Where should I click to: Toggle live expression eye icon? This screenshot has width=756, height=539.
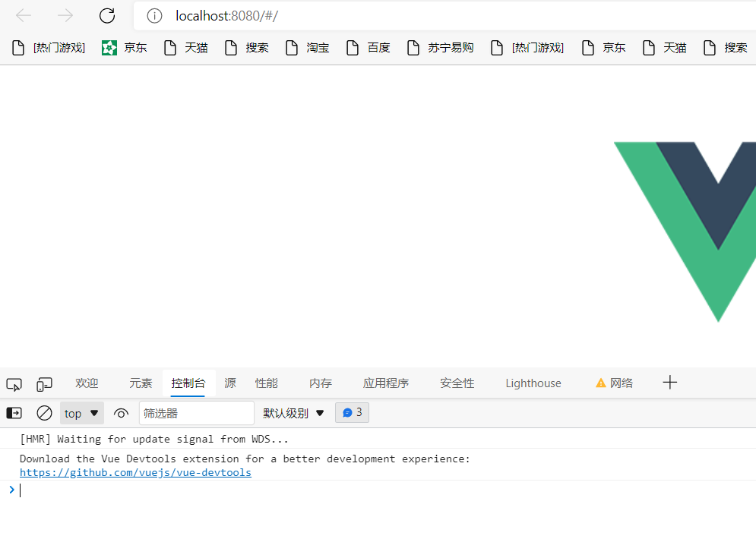[x=121, y=413]
